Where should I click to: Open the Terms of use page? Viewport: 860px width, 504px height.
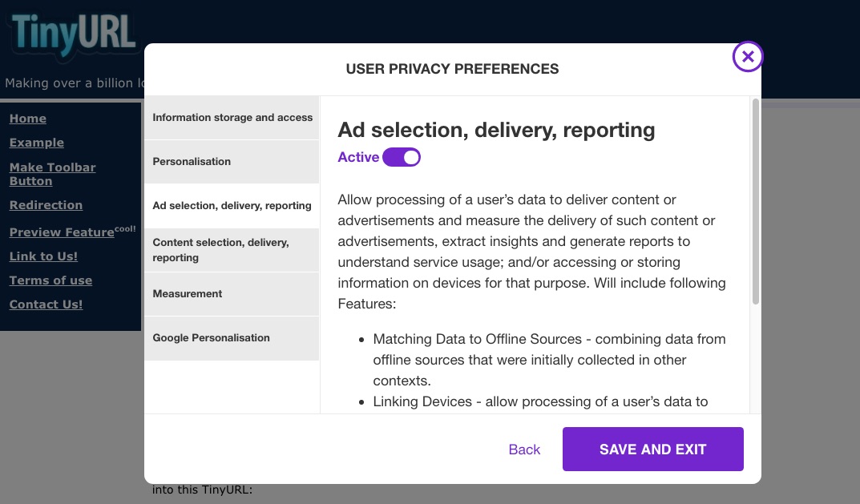click(x=50, y=280)
